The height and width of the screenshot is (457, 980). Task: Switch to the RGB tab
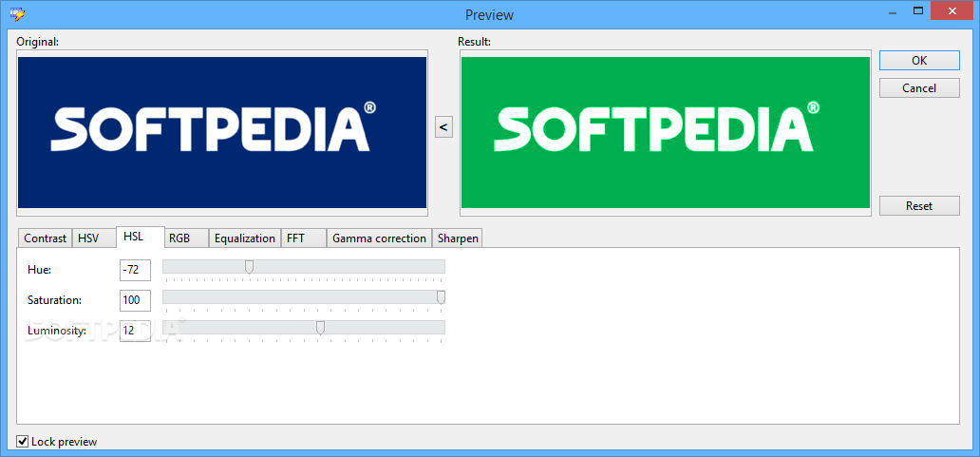coord(186,238)
